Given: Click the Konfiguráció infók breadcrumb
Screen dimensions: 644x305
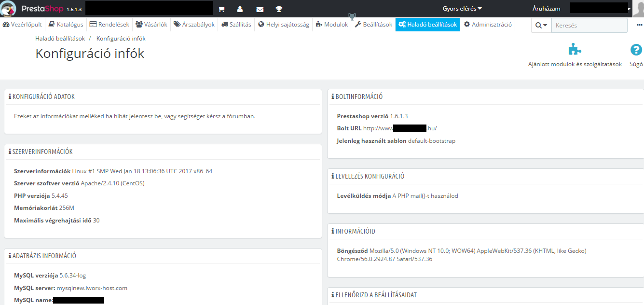Looking at the screenshot, I should (121, 39).
